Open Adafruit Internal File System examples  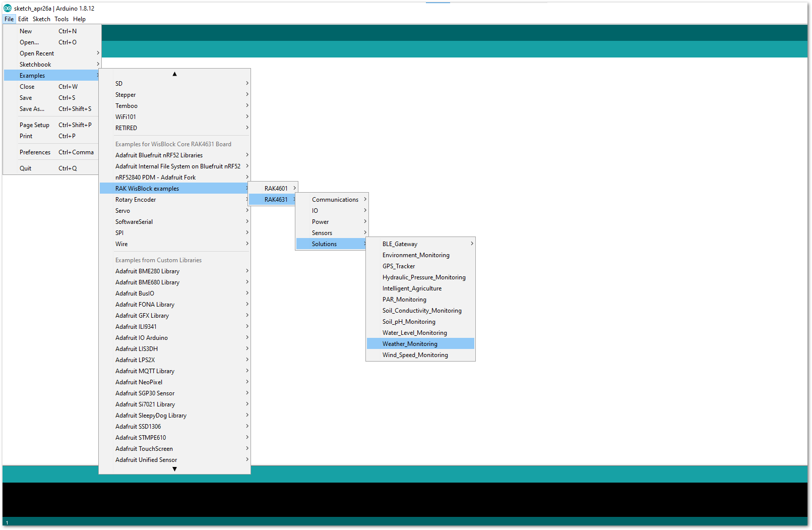174,166
